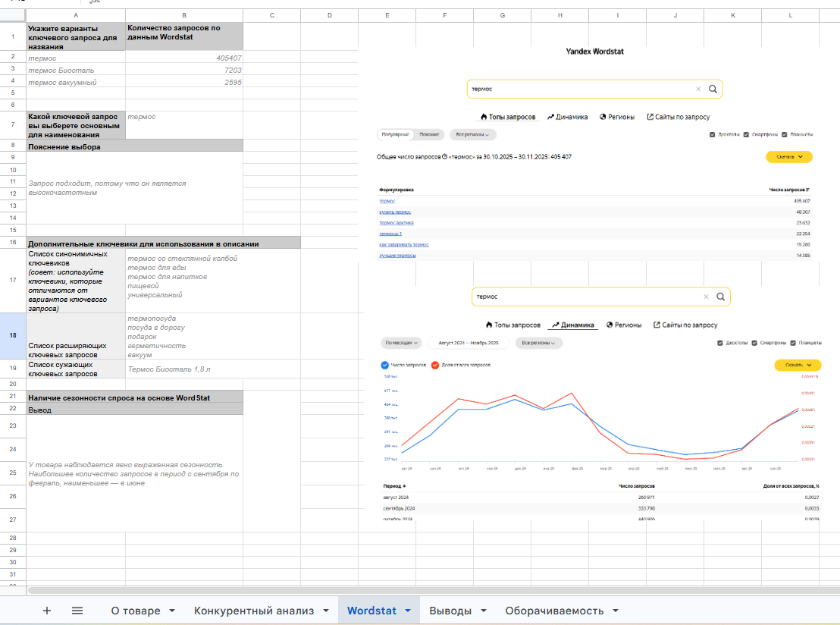The height and width of the screenshot is (625, 840).
Task: Select the row 18 header
Action: [13, 335]
